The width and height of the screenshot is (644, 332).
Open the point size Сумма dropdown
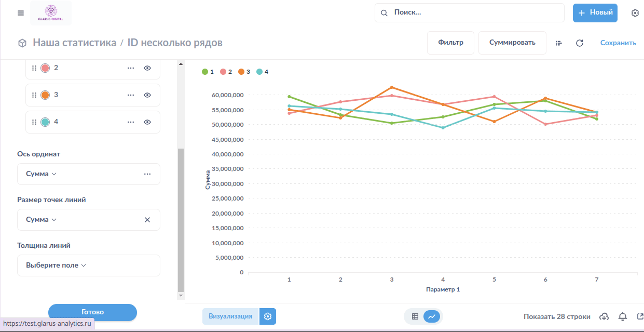coord(42,220)
